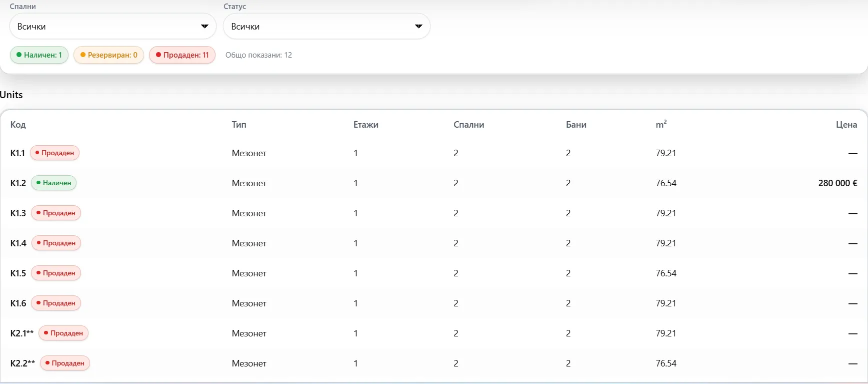
Task: Click the Продаден badge next to K1.1
Action: point(55,153)
